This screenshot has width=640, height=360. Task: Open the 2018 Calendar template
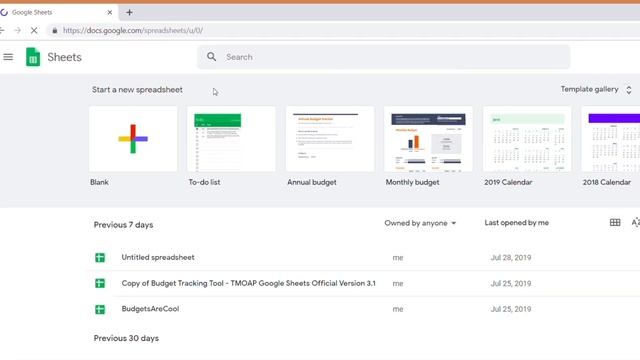pos(611,139)
